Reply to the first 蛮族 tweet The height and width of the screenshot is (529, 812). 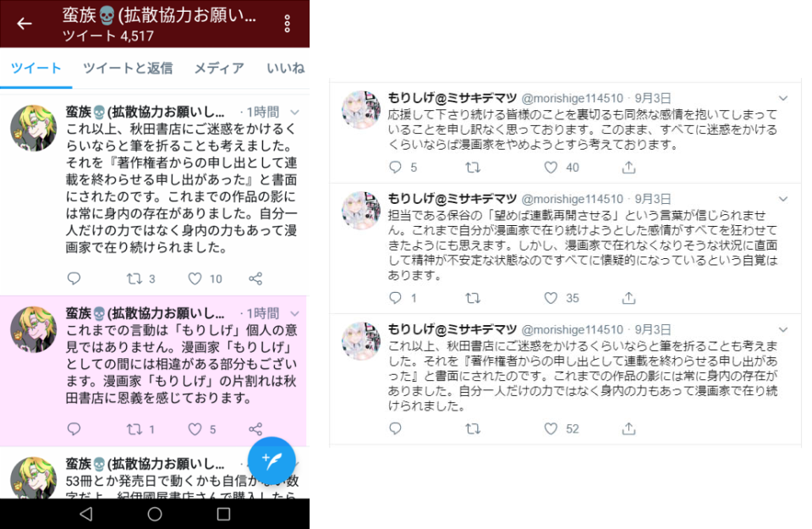pyautogui.click(x=74, y=278)
